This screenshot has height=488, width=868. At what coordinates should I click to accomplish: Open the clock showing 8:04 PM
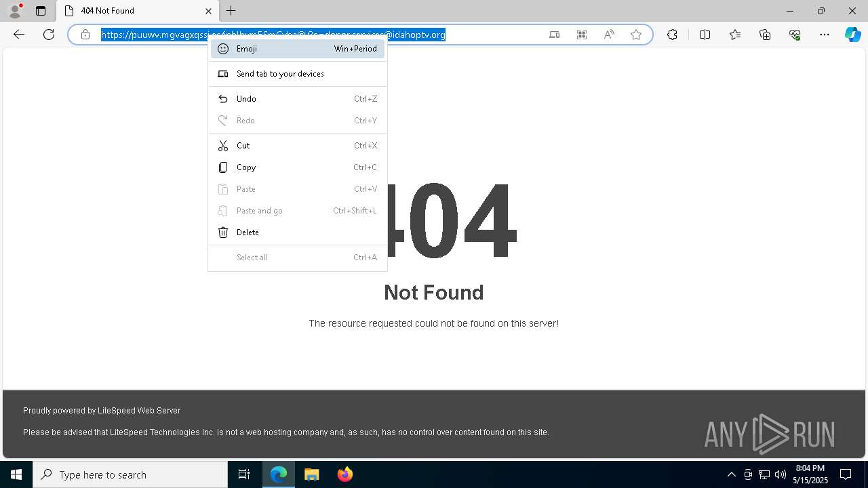tap(810, 474)
